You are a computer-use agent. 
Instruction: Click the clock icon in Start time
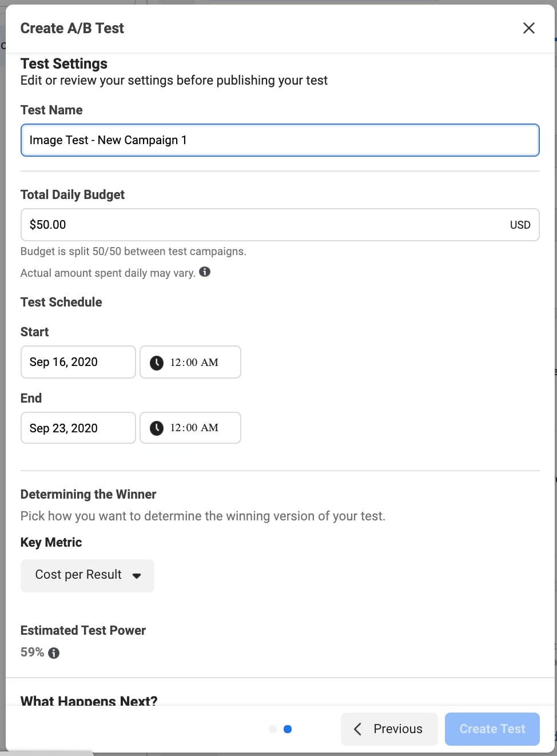156,363
